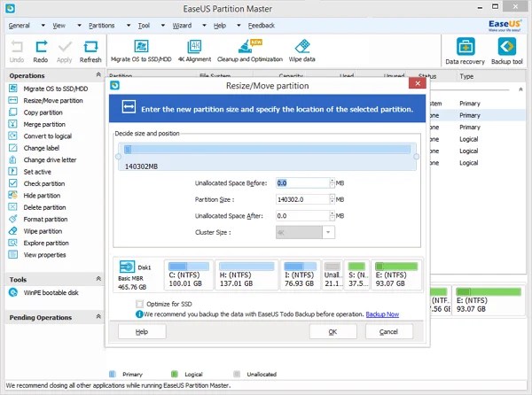The height and width of the screenshot is (395, 532).
Task: Open the Wizard menu dropdown arrow
Action: point(204,26)
